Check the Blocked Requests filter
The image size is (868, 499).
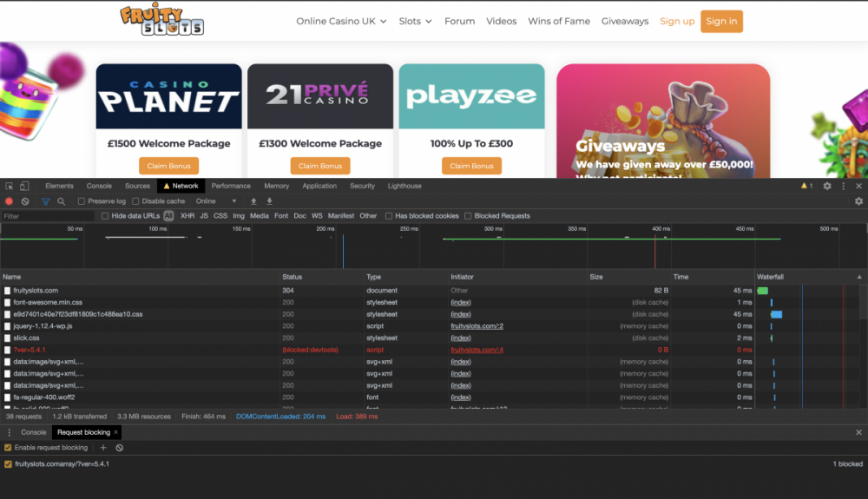[468, 216]
